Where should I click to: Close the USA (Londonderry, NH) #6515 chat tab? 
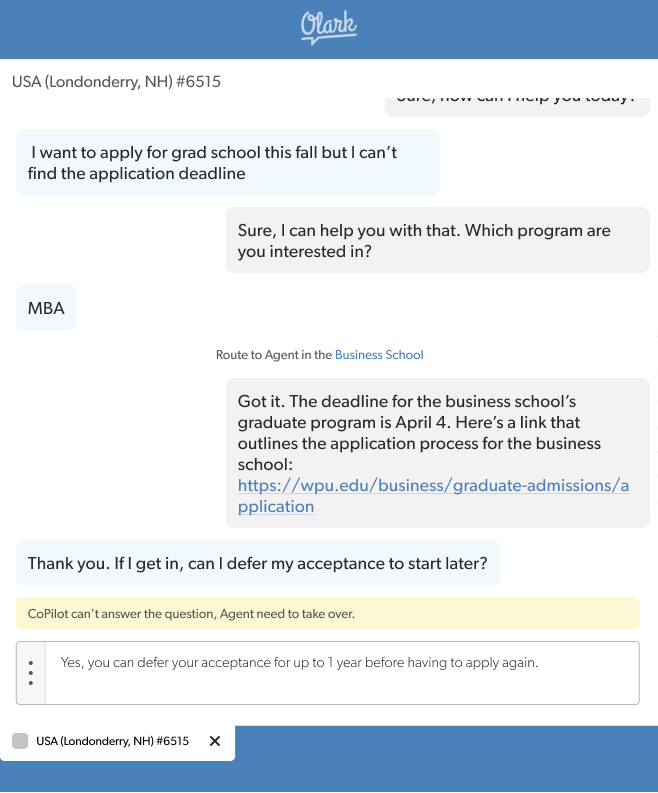pos(214,741)
